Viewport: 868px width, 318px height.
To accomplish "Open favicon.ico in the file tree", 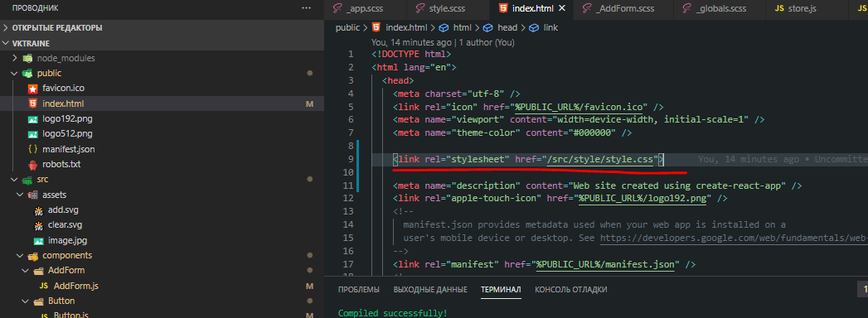I will tap(63, 88).
